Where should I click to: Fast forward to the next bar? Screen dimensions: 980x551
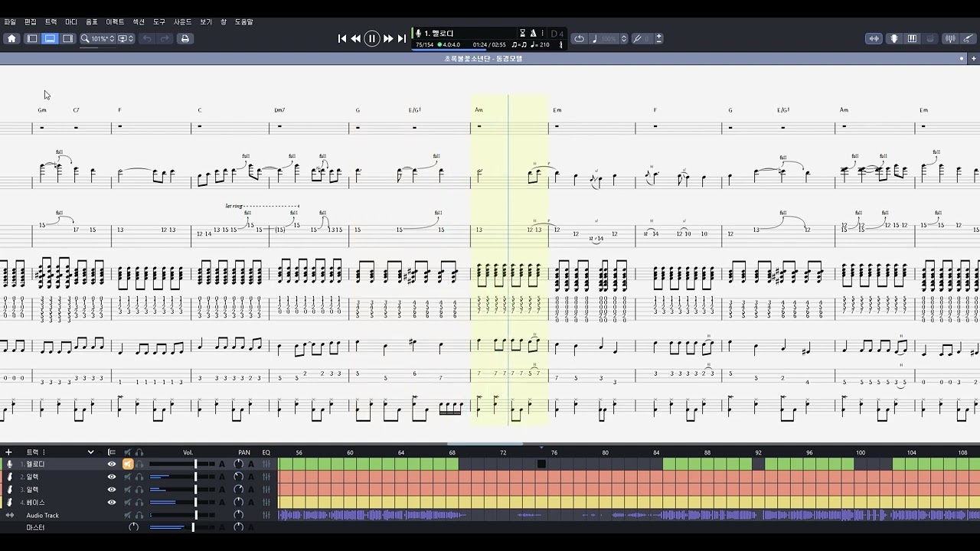[x=388, y=38]
